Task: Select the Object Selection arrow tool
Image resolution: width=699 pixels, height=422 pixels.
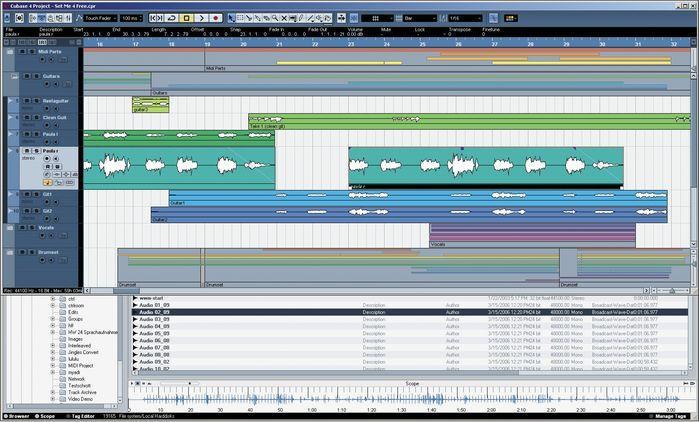Action: (231, 18)
